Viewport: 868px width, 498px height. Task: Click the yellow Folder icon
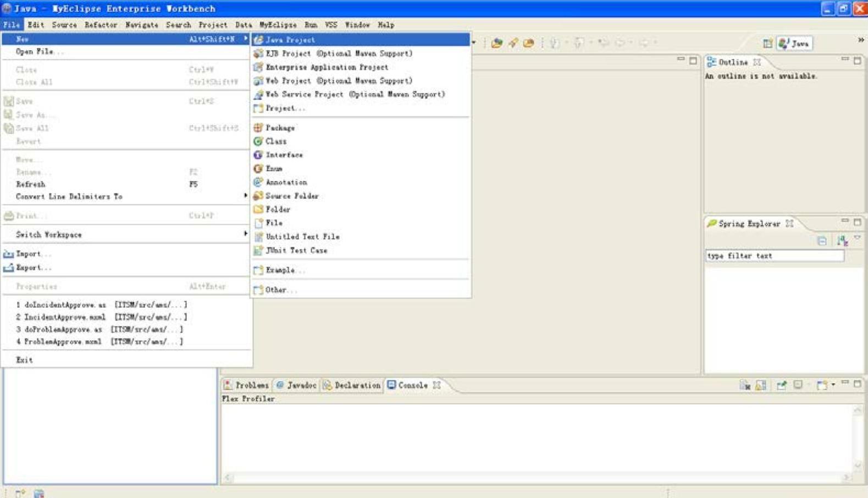[x=258, y=209]
